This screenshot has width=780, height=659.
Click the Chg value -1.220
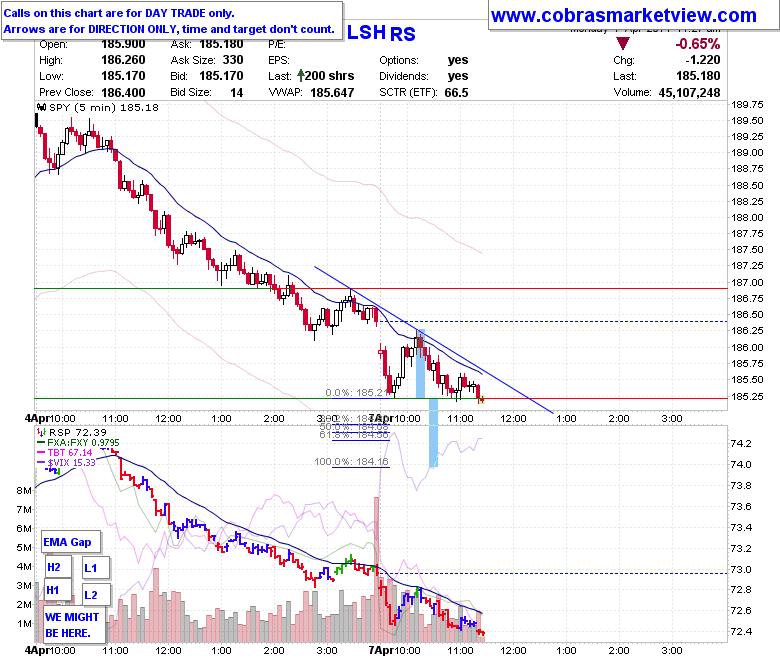click(x=703, y=60)
